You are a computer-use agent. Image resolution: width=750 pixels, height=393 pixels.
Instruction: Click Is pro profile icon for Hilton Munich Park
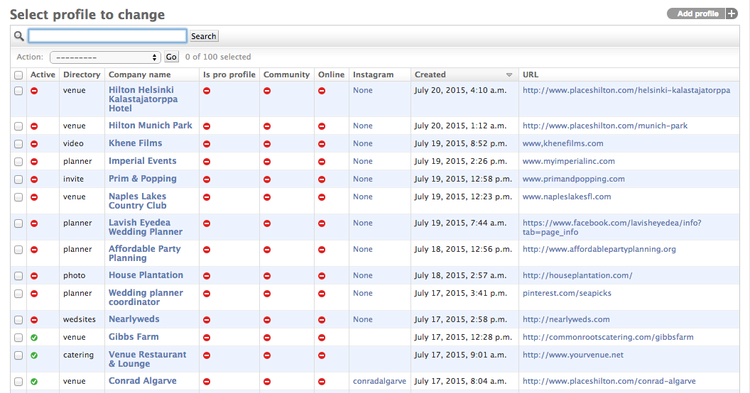207,126
